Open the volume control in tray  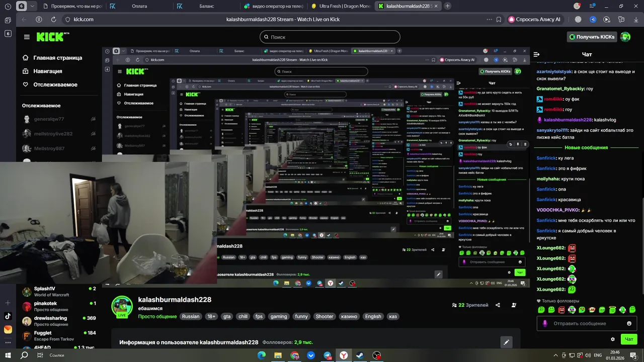click(x=587, y=355)
